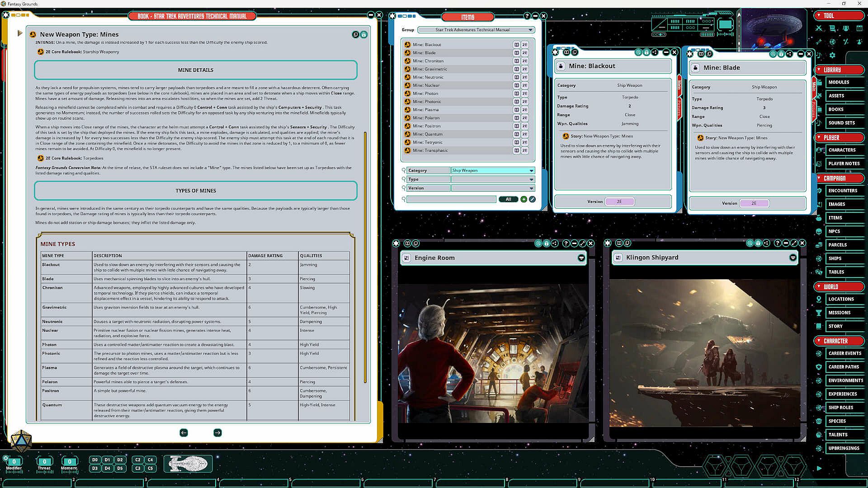Click the add item green plus button
The height and width of the screenshot is (488, 868).
tap(524, 199)
